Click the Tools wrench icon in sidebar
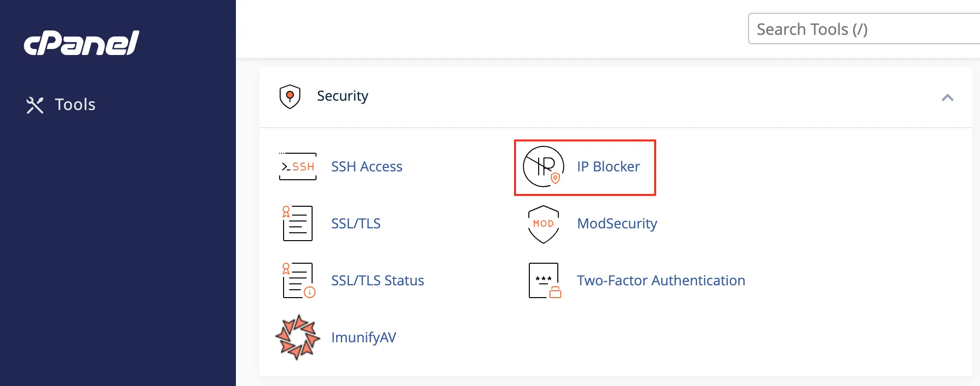 point(35,105)
